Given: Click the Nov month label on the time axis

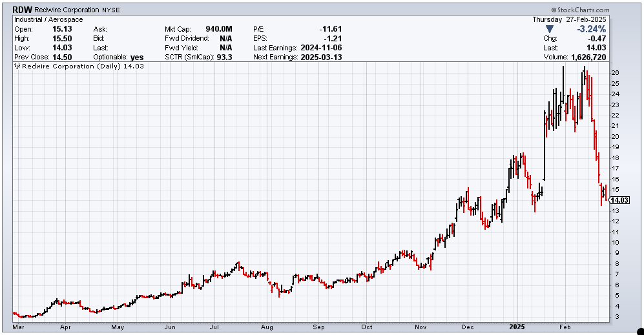Looking at the screenshot, I should pyautogui.click(x=419, y=327).
